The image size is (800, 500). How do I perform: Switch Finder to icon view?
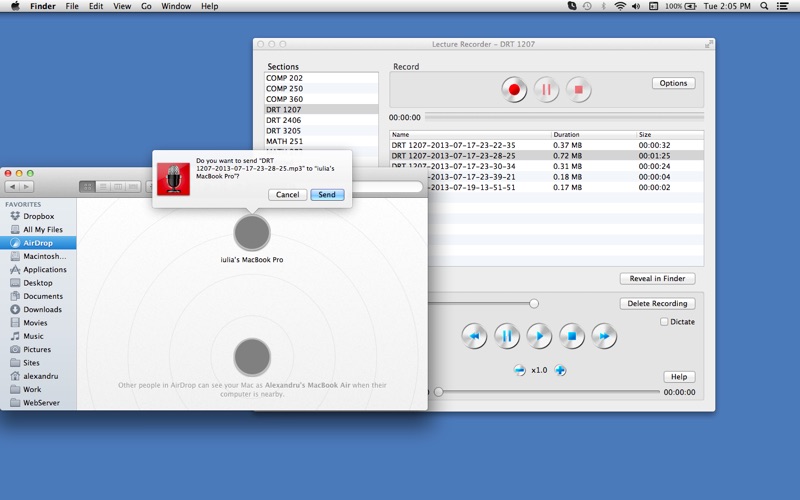tap(87, 187)
